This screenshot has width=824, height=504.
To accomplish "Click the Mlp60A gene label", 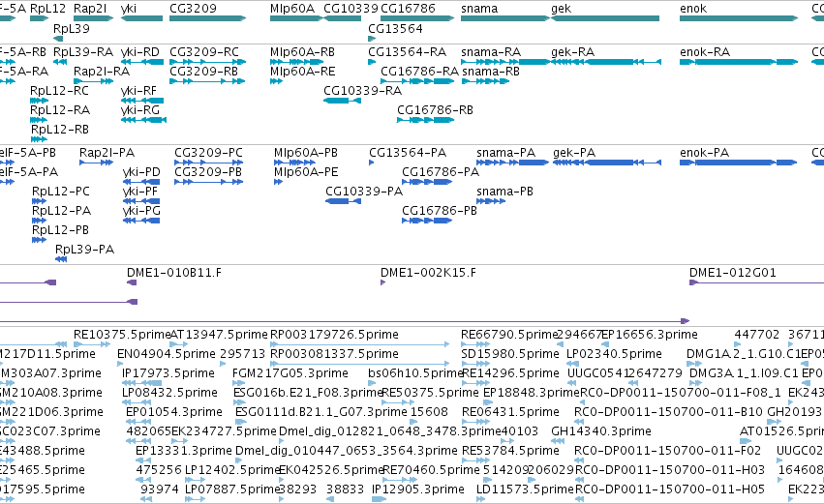I will (x=292, y=9).
